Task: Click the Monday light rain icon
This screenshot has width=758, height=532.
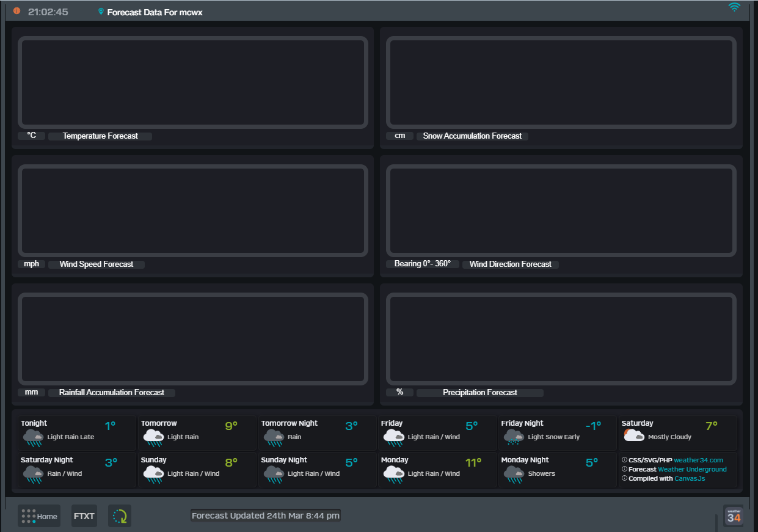Action: point(394,474)
